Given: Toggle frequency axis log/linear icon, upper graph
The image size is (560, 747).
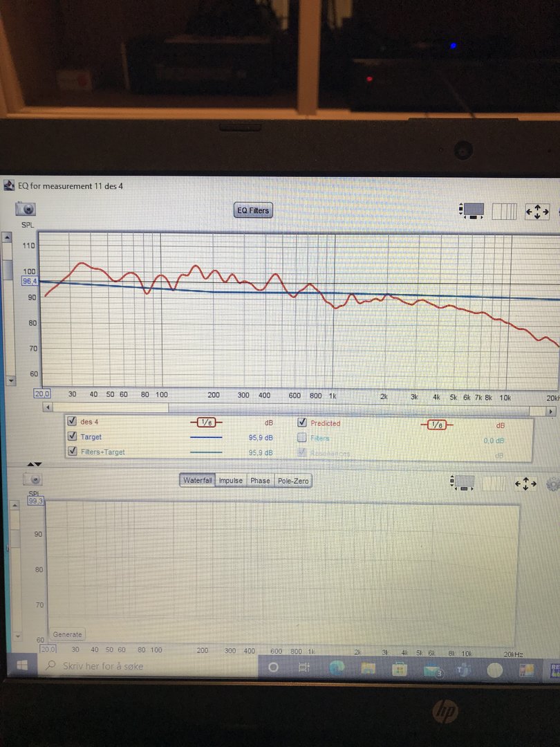Looking at the screenshot, I should (504, 211).
